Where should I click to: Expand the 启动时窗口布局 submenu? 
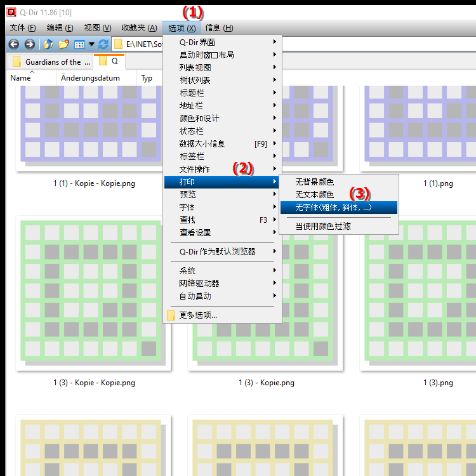pos(223,55)
